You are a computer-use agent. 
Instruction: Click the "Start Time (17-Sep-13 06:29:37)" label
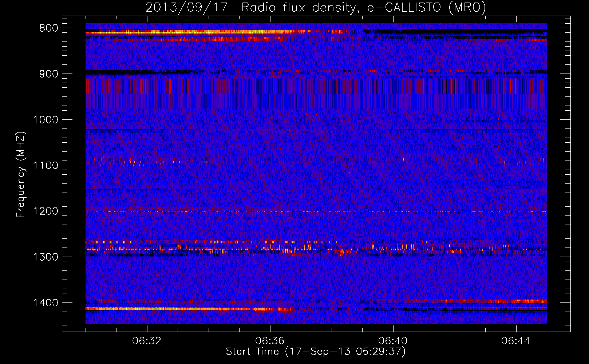click(x=316, y=352)
